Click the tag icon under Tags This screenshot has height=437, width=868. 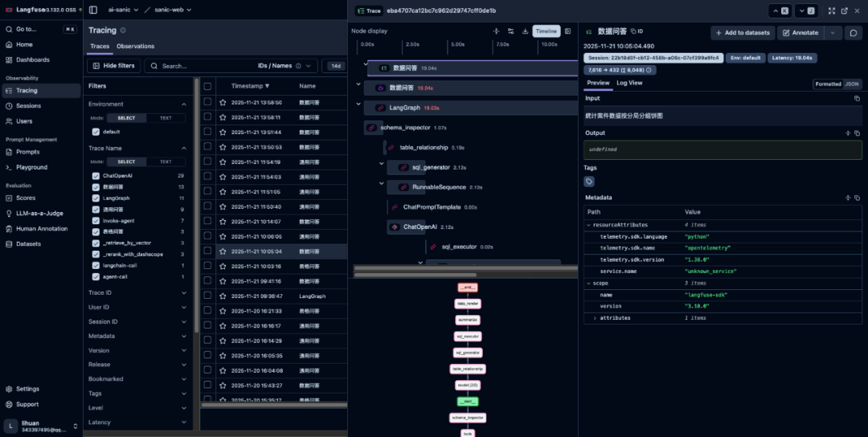point(589,182)
